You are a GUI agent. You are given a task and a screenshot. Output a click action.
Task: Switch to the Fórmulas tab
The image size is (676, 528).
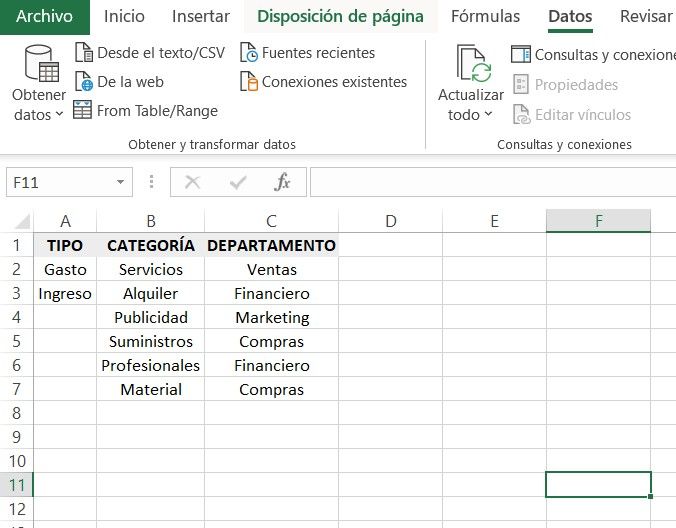[x=485, y=16]
